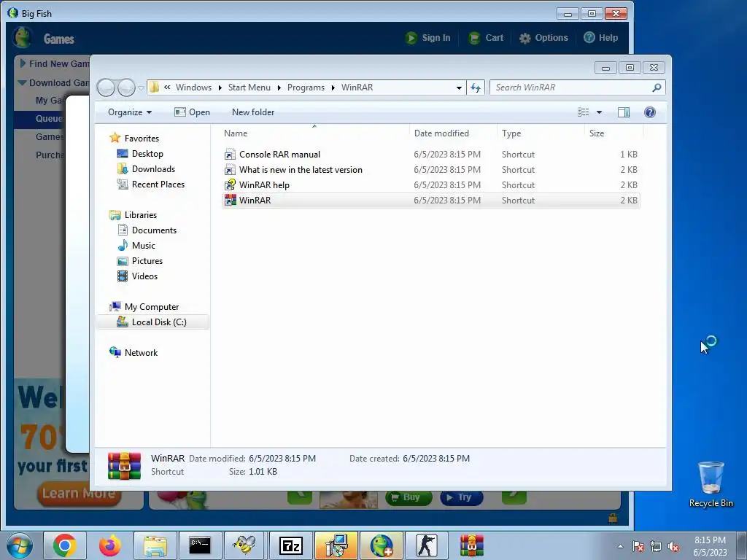Viewport: 747px width, 560px height.
Task: Select the 'What is new in the latest version' file icon
Action: 230,169
